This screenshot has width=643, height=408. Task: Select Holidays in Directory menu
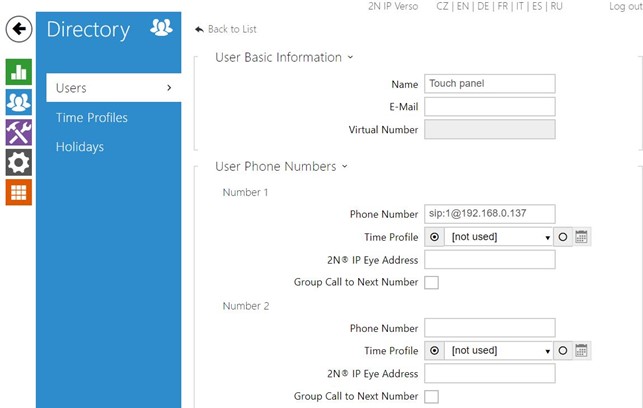[80, 147]
